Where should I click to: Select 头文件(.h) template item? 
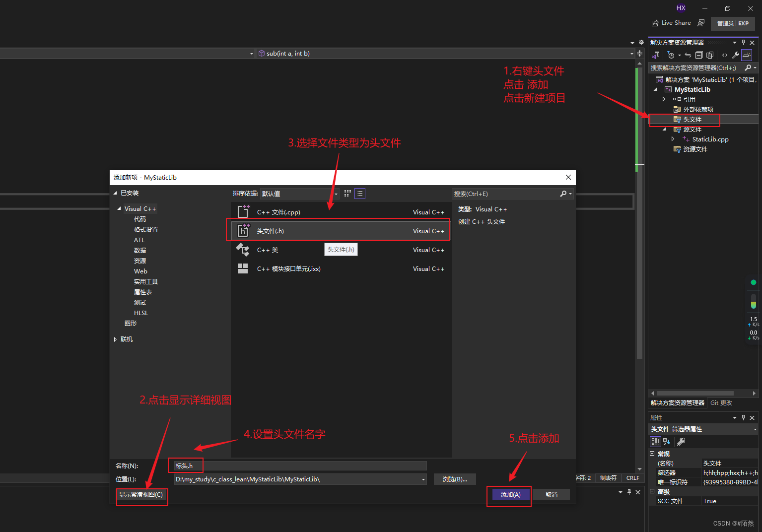click(x=341, y=231)
